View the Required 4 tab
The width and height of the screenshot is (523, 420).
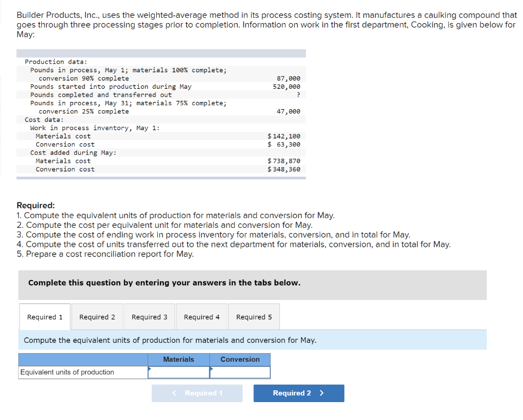coord(201,316)
